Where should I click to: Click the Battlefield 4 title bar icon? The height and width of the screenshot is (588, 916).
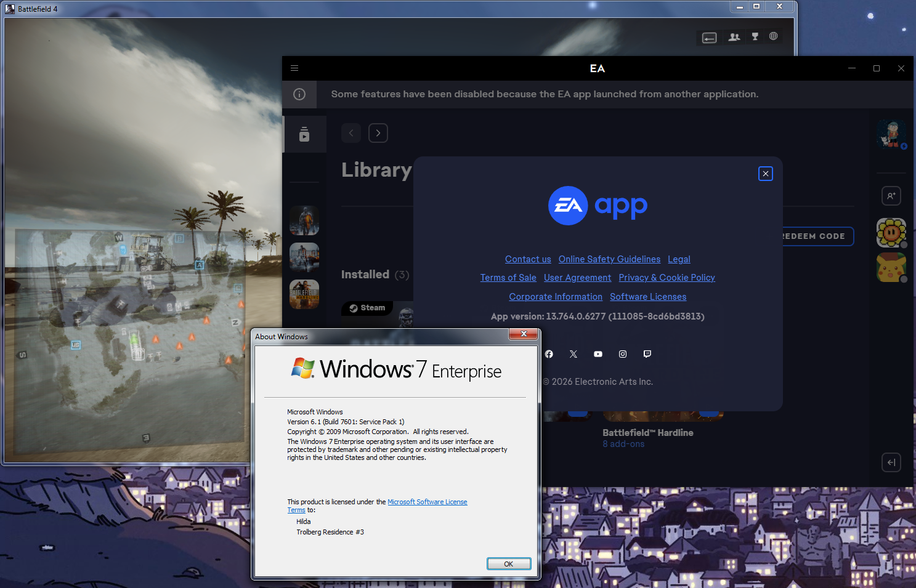10,9
